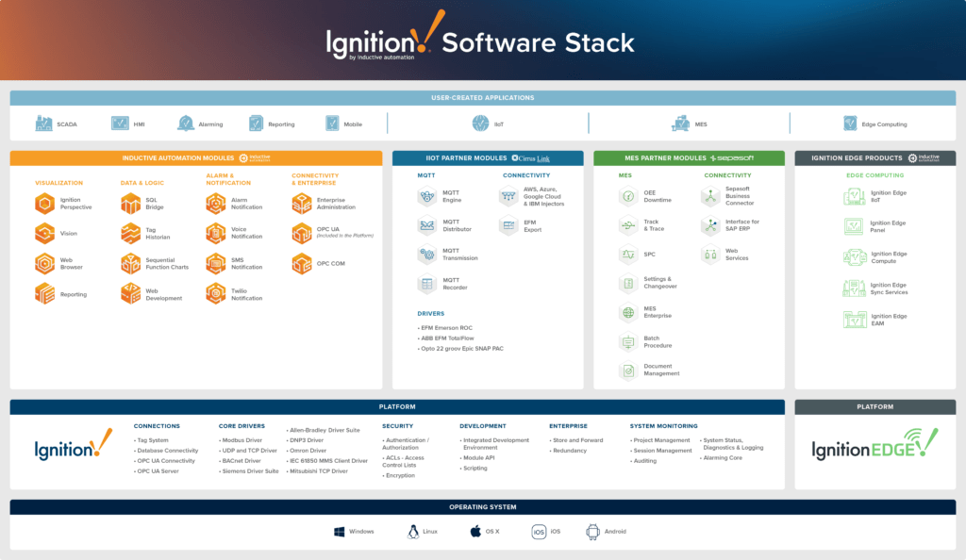Click the SQL Bridge module icon
966x560 pixels.
130,204
